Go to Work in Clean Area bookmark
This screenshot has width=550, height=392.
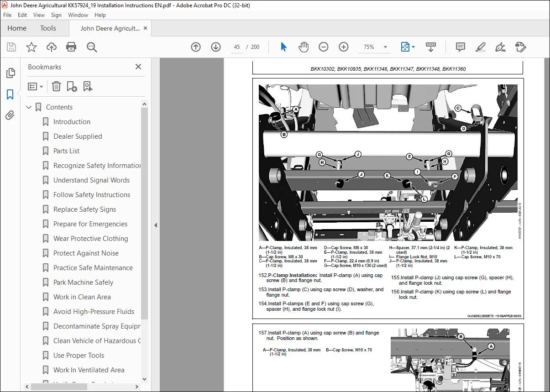click(82, 297)
